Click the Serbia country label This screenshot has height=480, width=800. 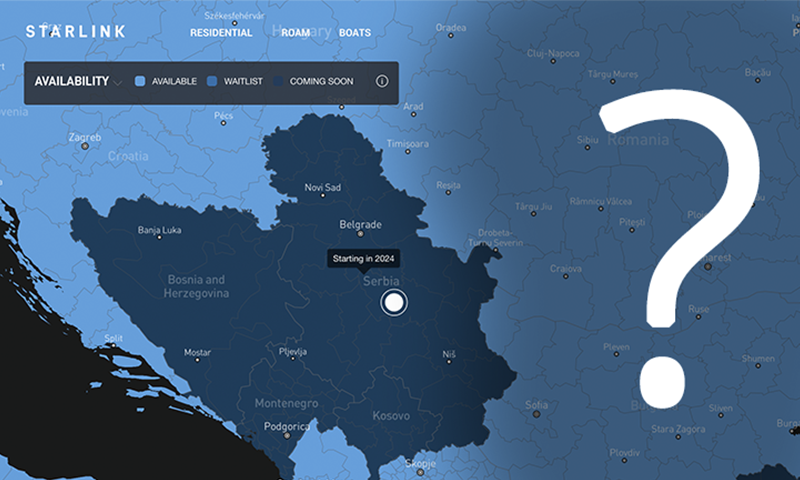pos(381,281)
